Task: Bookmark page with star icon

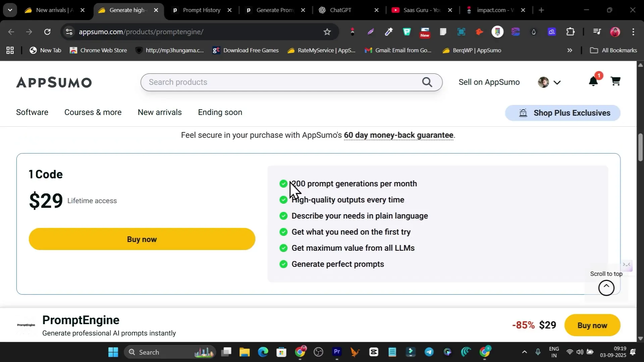Action: pos(327,32)
